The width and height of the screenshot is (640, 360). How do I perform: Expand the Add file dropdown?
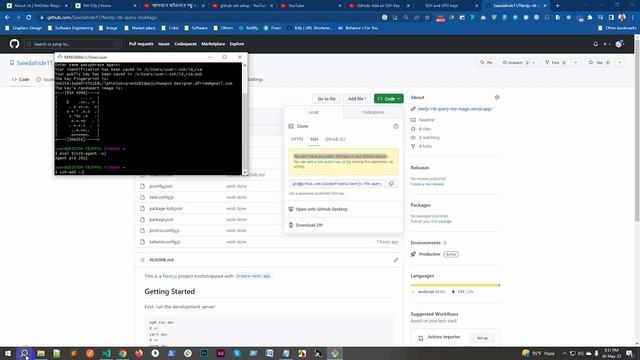(x=357, y=99)
